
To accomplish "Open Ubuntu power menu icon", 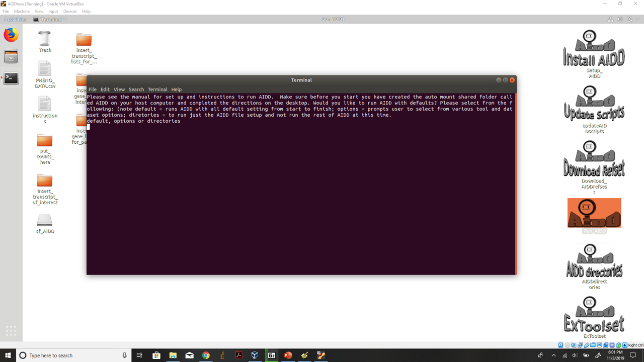I will point(629,19).
